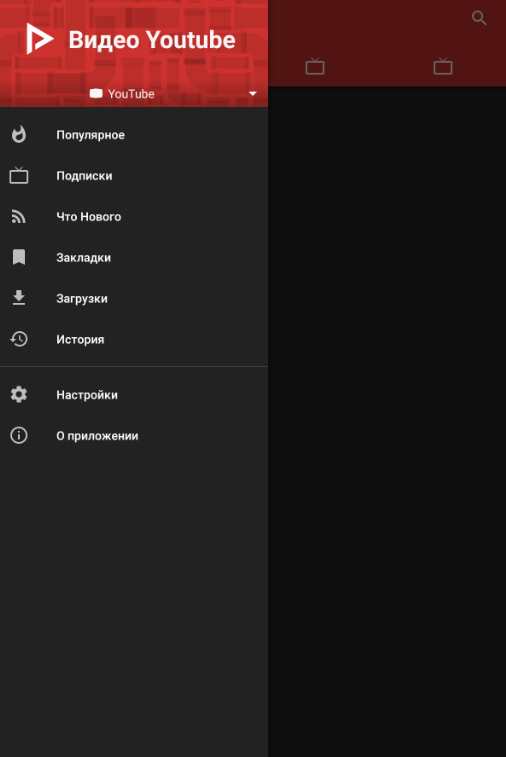Click the RSS feed icon for Что Нового

pos(19,216)
